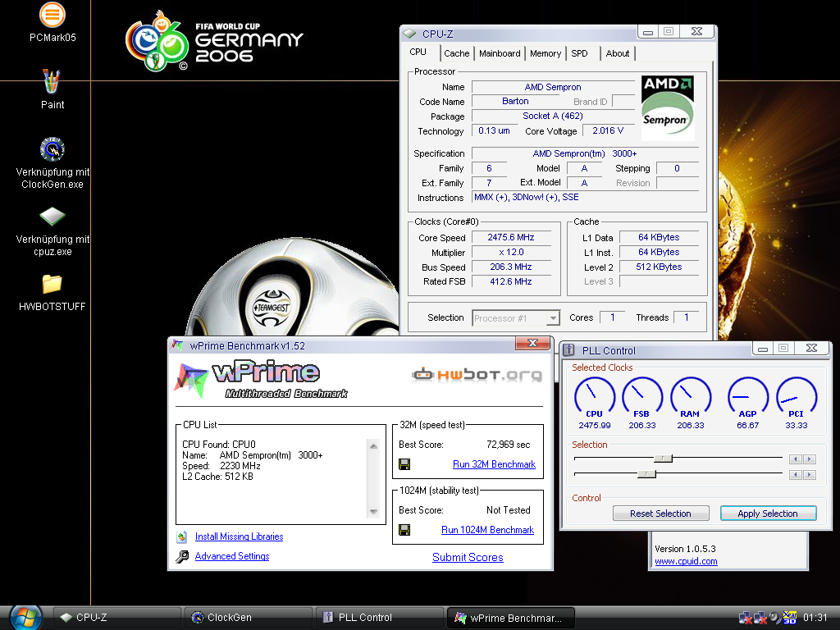Viewport: 840px width, 630px height.
Task: Click the lower slider's left arrow stepper
Action: 796,475
